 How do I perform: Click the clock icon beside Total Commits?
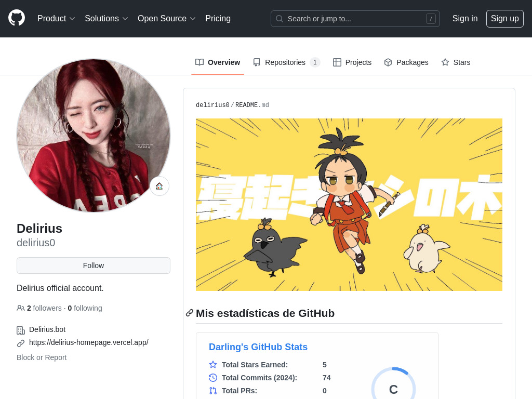212,378
